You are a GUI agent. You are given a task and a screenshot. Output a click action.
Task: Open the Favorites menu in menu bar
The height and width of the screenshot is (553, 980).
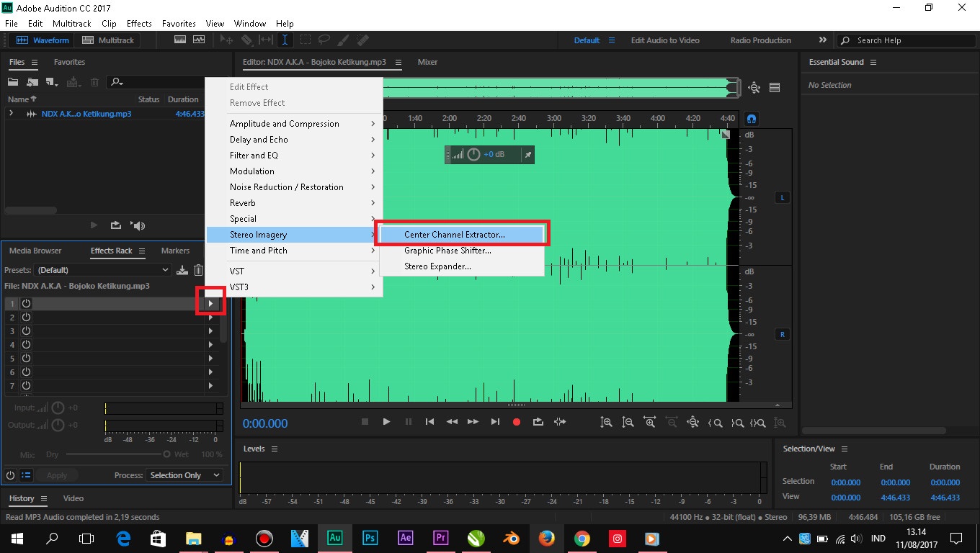point(179,24)
